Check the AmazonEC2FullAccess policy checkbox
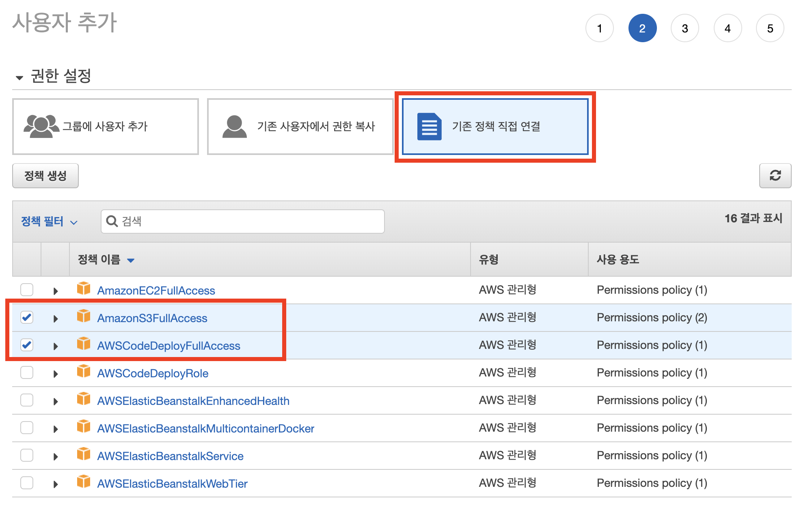 [27, 290]
